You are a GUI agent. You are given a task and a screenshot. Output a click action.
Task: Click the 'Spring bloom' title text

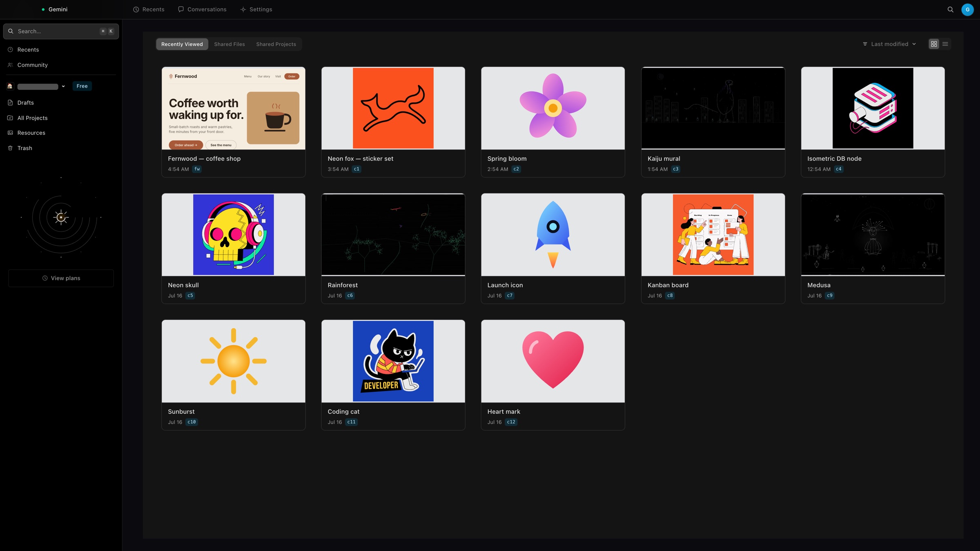click(507, 159)
